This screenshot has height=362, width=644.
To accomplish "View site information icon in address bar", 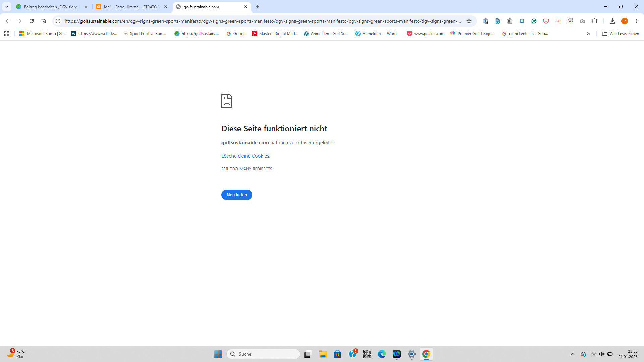I will [x=58, y=21].
